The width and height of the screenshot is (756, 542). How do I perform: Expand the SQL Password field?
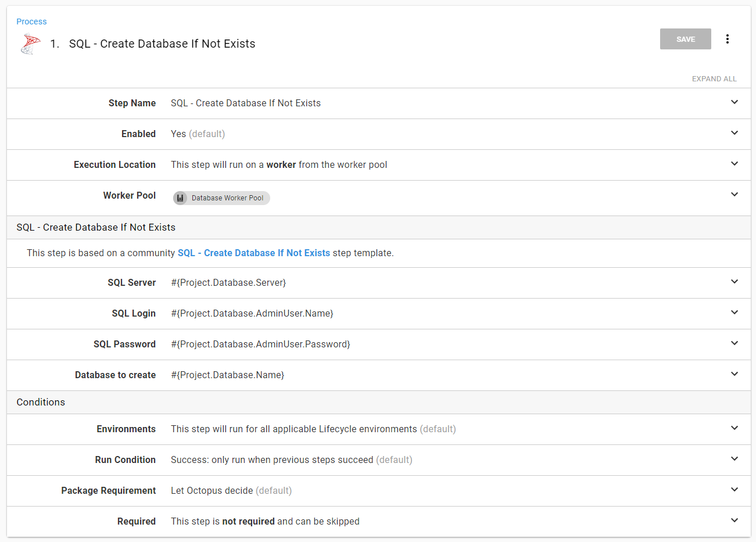coord(734,343)
